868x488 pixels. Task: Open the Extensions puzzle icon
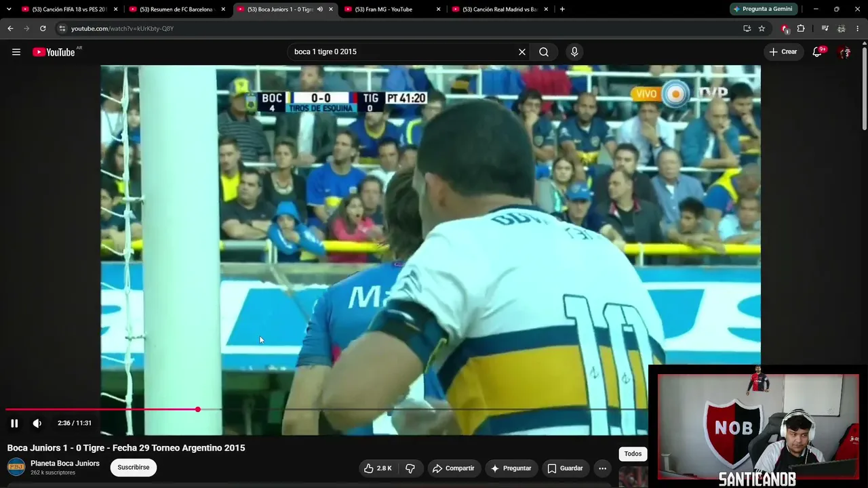[801, 28]
